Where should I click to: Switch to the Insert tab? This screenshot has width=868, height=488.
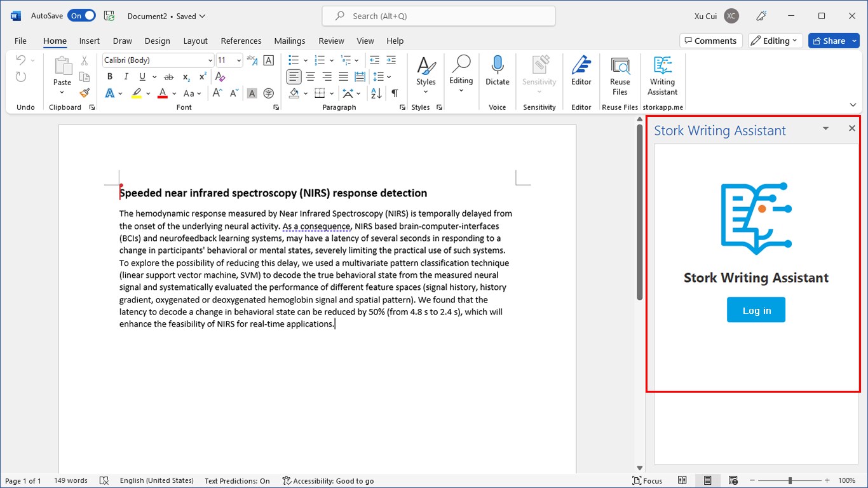pyautogui.click(x=89, y=41)
